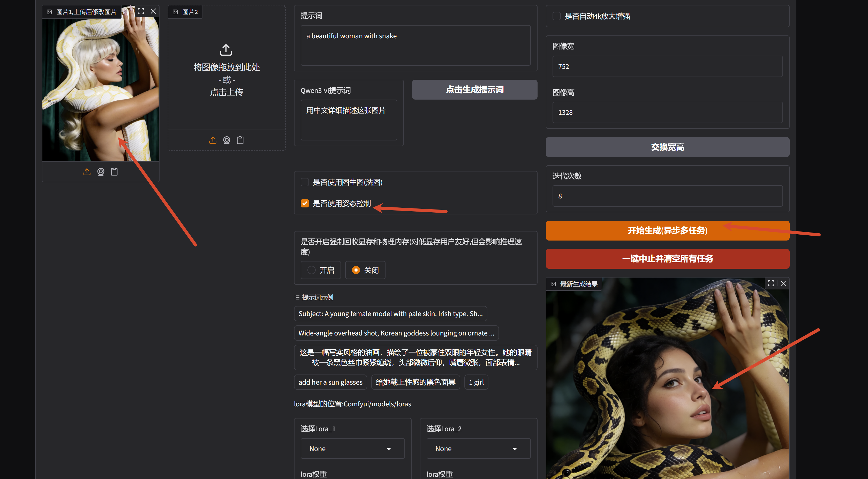Click image icon beside 图片2 label
Viewport: 868px width, 479px height.
point(175,12)
